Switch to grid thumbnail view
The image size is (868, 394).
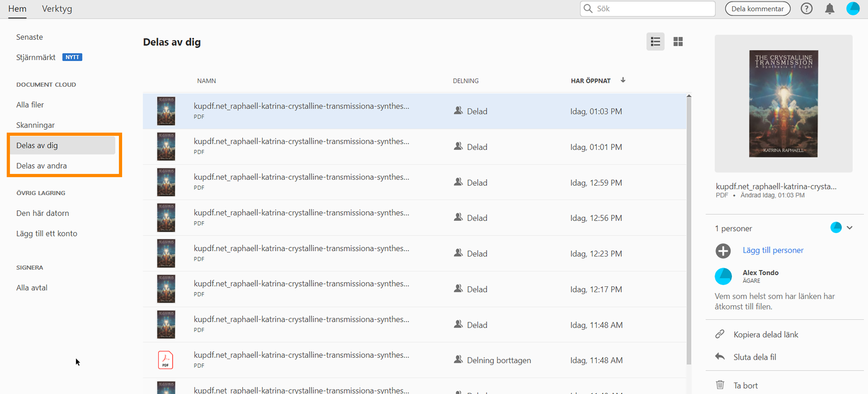[x=678, y=42]
